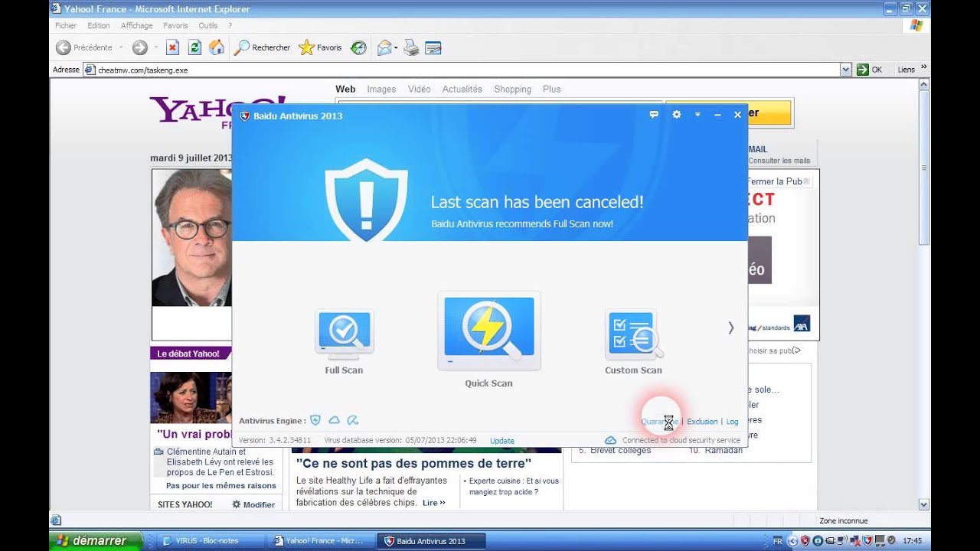Click the Le débat Yahoo! header
Screen dimensions: 980x551
188,354
